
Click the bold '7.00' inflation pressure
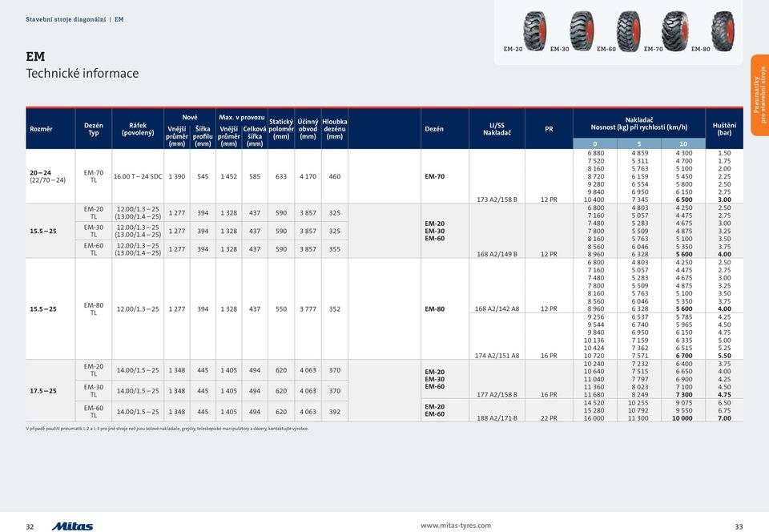[724, 418]
